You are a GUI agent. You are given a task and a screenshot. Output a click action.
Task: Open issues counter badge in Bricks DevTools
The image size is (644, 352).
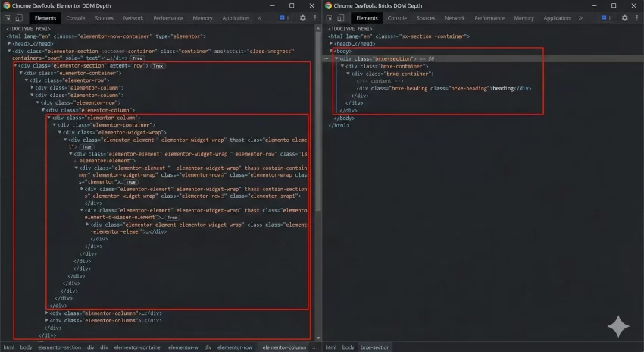click(606, 18)
